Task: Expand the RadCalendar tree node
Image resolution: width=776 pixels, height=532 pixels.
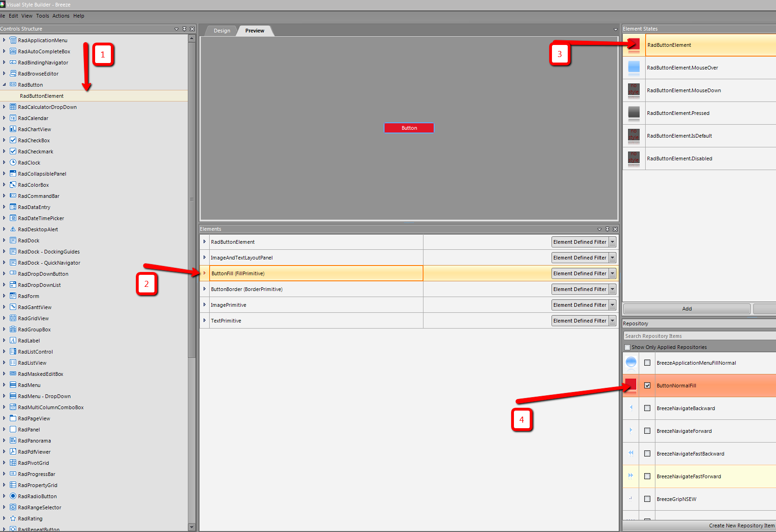Action: pos(4,118)
